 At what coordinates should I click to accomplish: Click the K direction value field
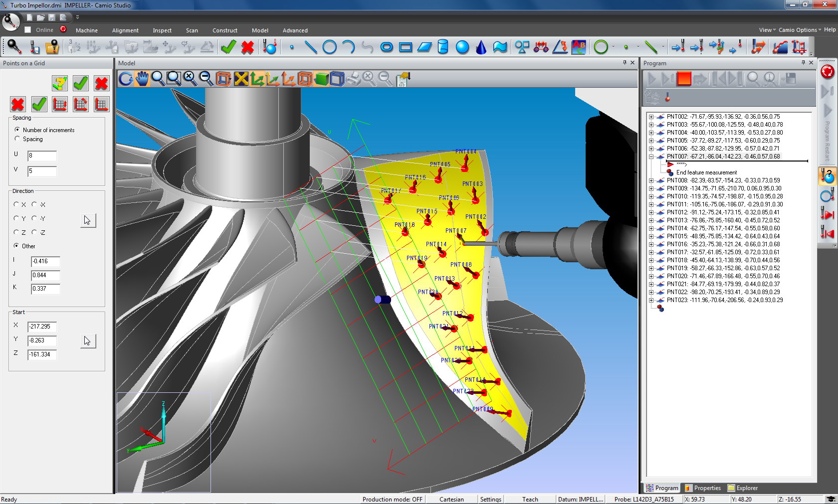pyautogui.click(x=45, y=289)
